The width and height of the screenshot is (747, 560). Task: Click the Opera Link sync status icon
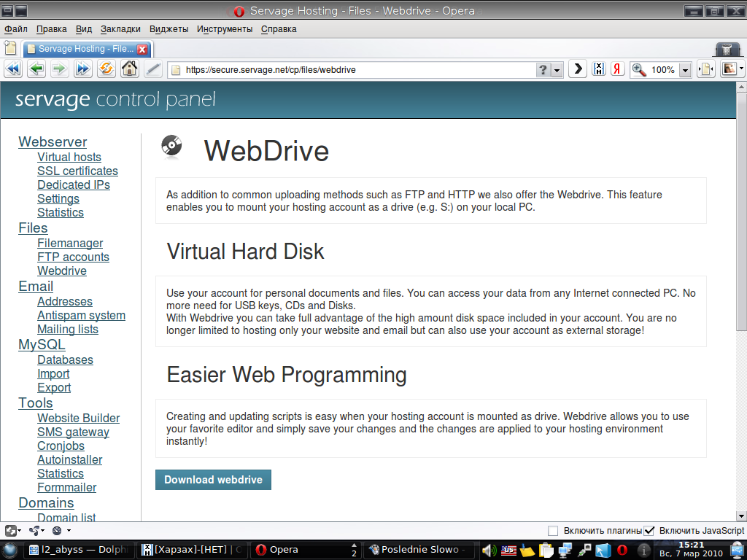tap(34, 530)
